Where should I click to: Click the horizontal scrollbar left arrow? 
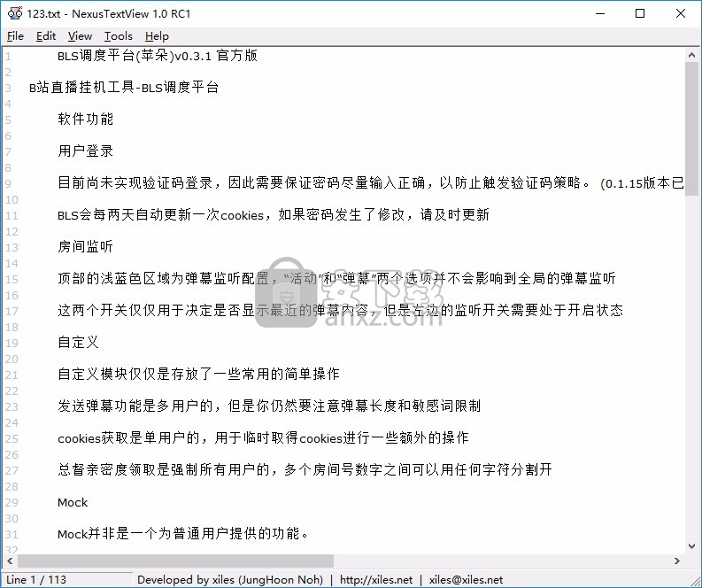tap(10, 561)
